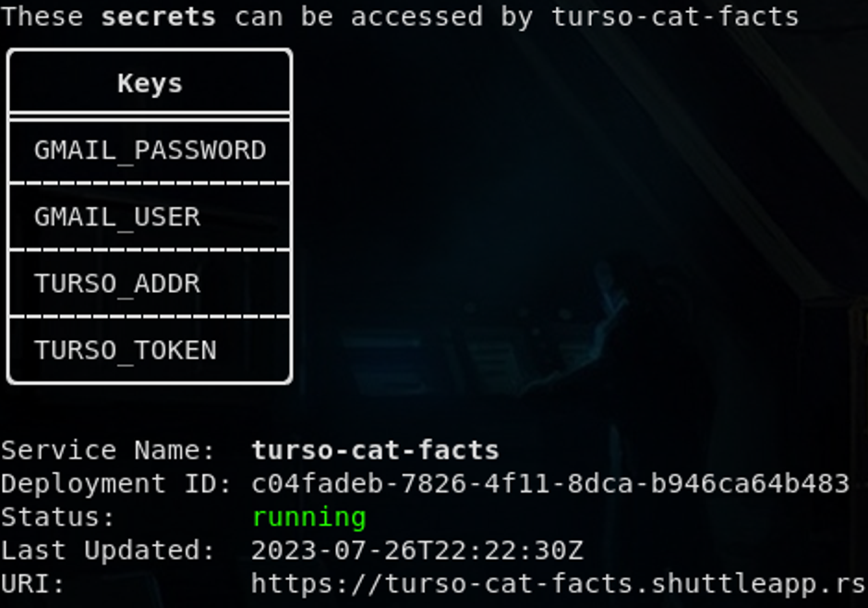Click the Keys table header
The image size is (868, 608).
150,84
